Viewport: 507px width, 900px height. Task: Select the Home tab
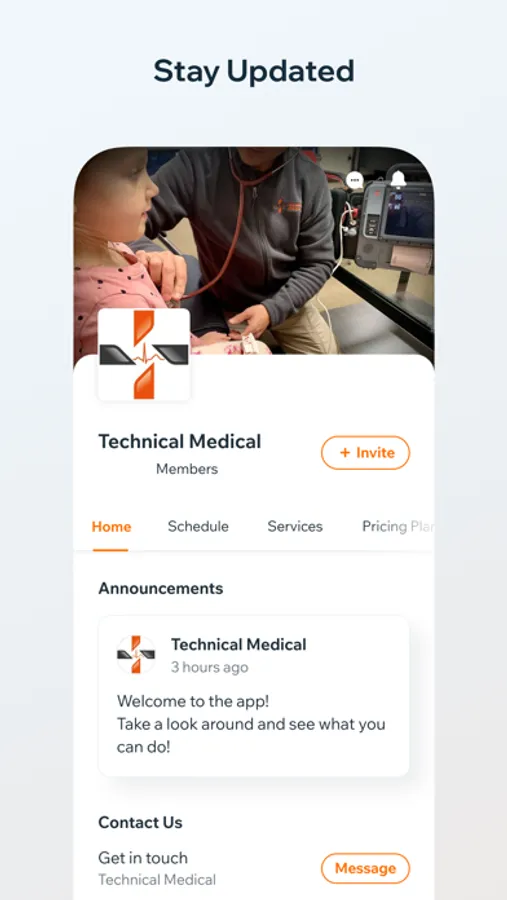click(x=111, y=527)
